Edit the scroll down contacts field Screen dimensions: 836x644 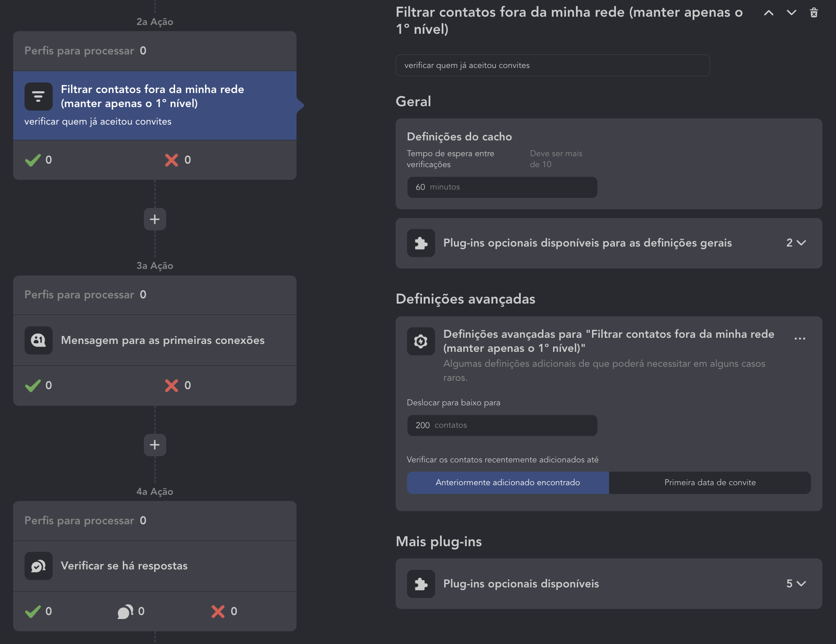click(x=502, y=426)
